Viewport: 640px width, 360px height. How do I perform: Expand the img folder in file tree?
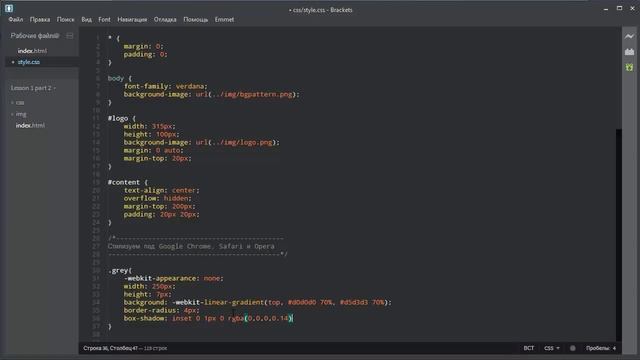tap(18, 114)
